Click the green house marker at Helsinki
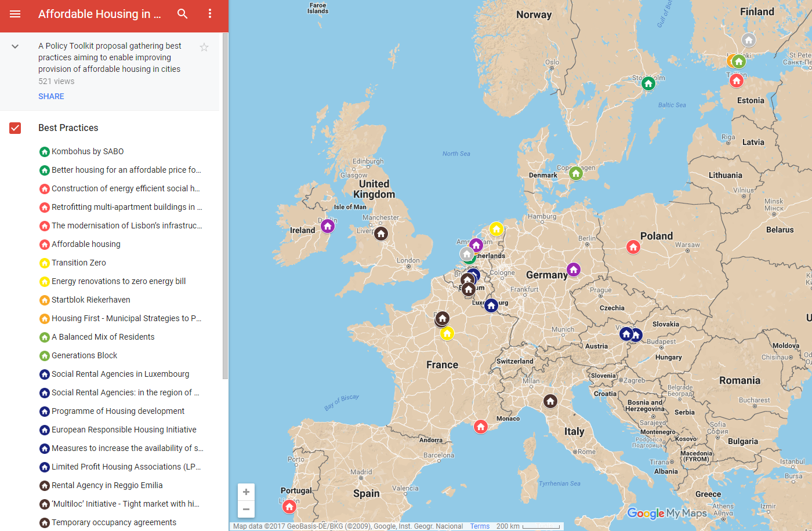812x531 pixels. pos(739,61)
